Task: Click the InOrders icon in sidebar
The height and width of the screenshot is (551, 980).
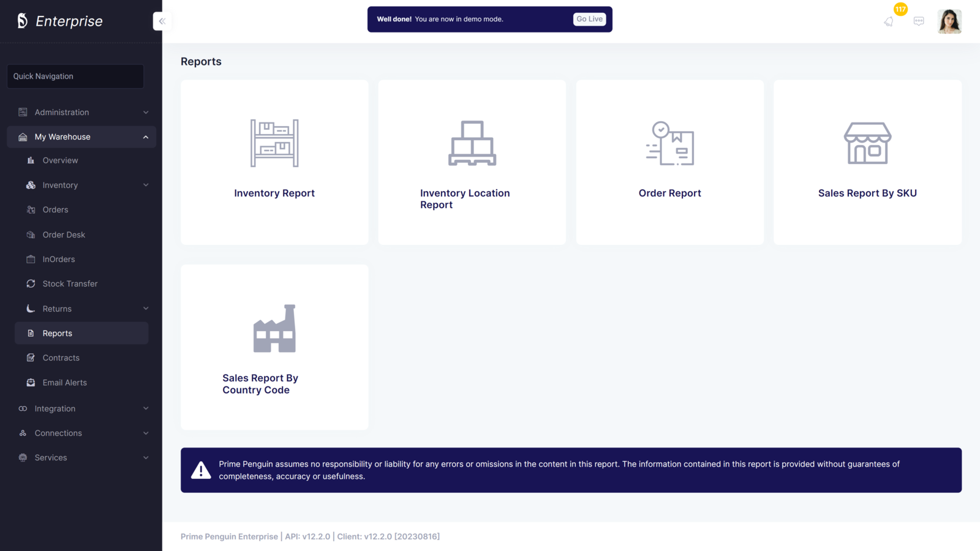Action: [x=31, y=259]
